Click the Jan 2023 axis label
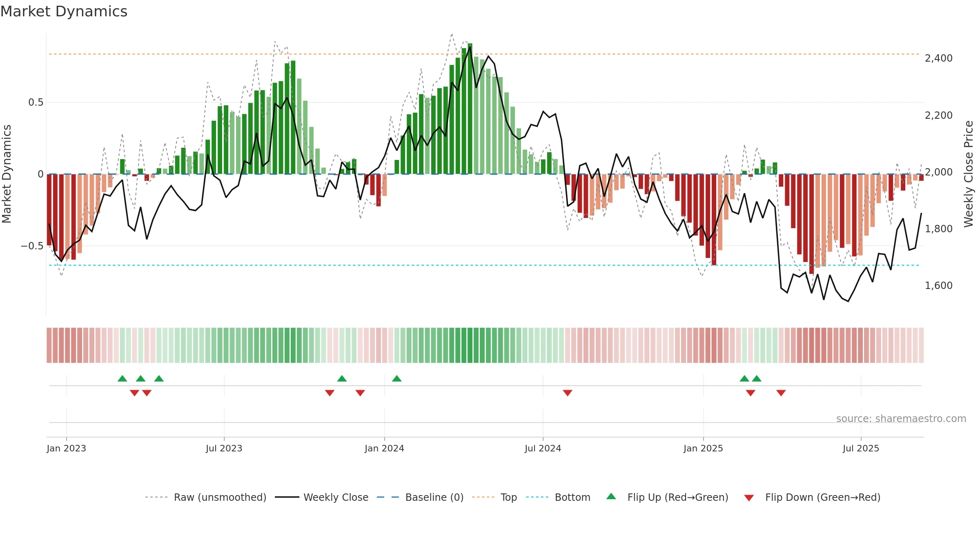The image size is (980, 551). (67, 448)
